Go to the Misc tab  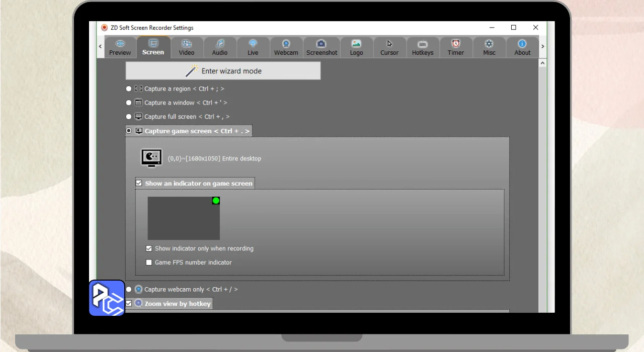coord(489,48)
